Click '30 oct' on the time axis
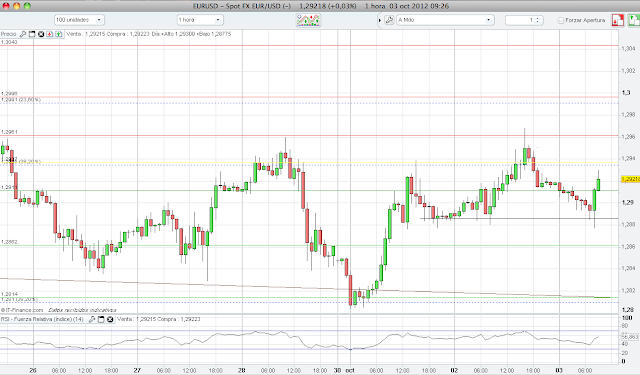The image size is (640, 375). coord(344,370)
